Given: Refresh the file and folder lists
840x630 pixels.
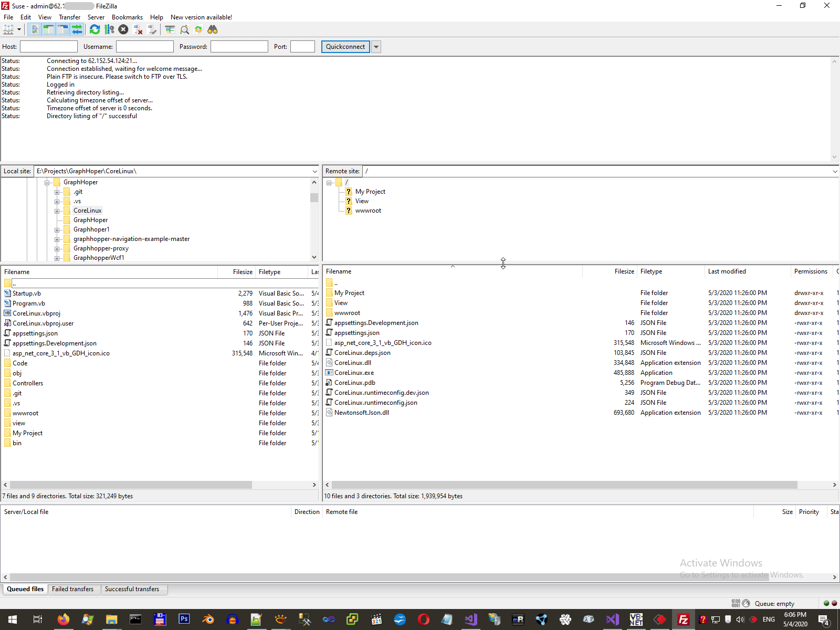Looking at the screenshot, I should (x=95, y=30).
